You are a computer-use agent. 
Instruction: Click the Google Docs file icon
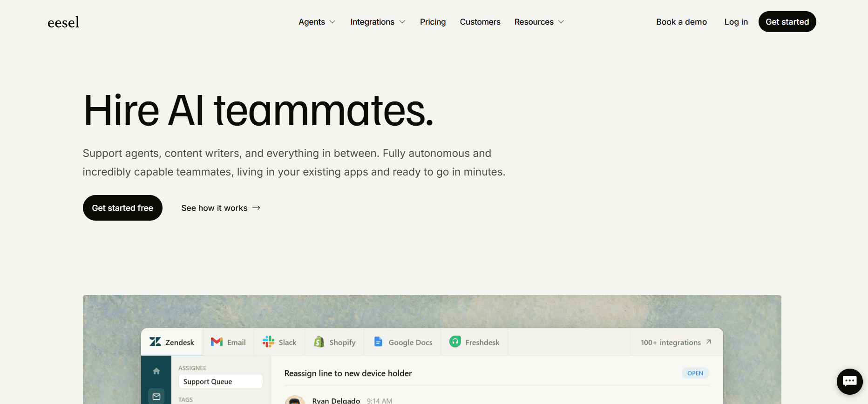[x=378, y=342]
